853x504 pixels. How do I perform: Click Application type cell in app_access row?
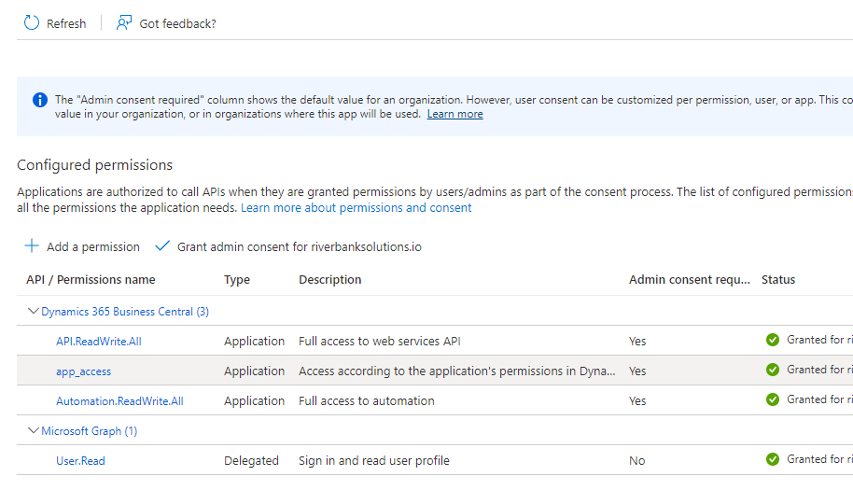click(254, 371)
